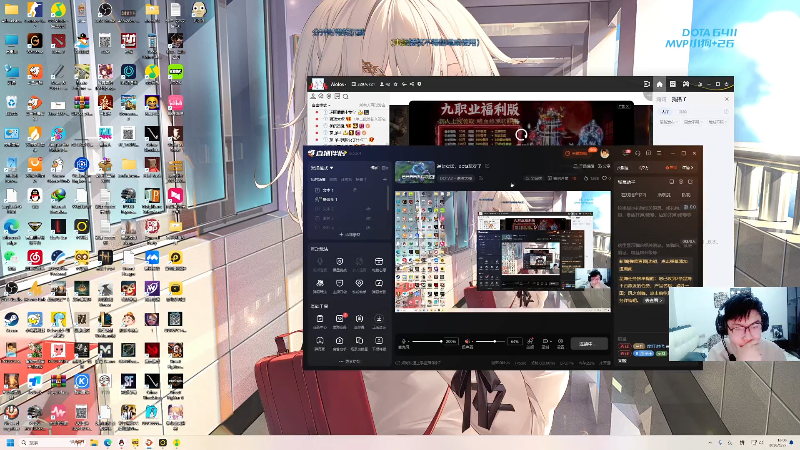
Task: Open the audience tool starting the second interaction row
Action: pos(320,286)
